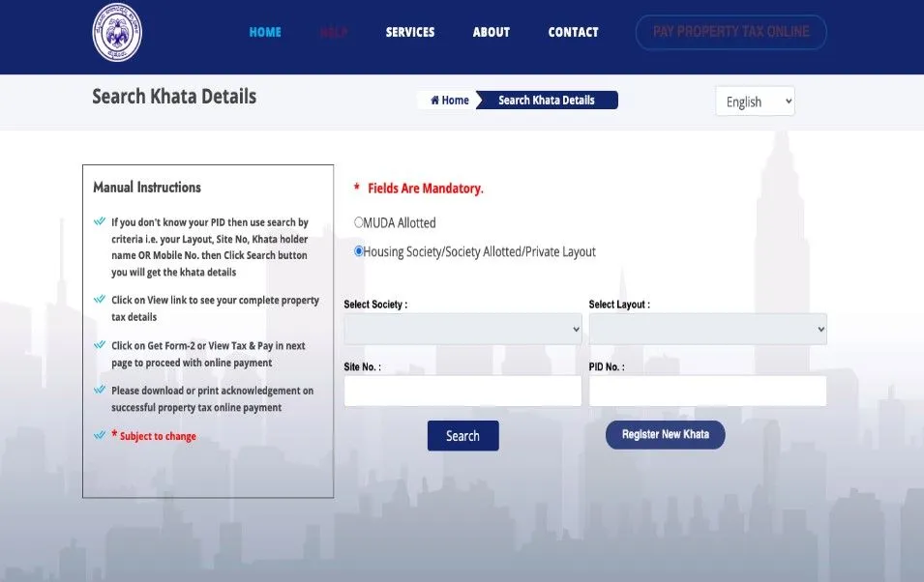Open the English language selector

(755, 102)
